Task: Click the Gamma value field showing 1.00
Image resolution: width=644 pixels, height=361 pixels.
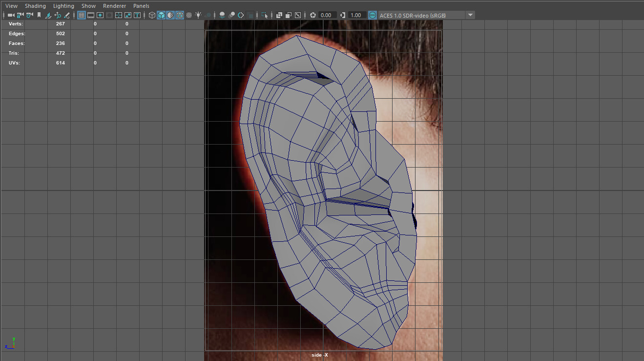Action: (x=355, y=15)
